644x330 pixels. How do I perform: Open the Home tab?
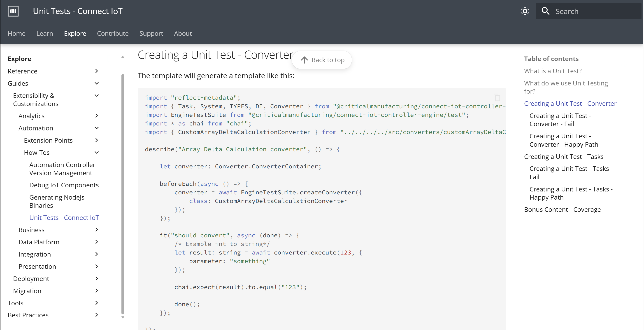[16, 33]
